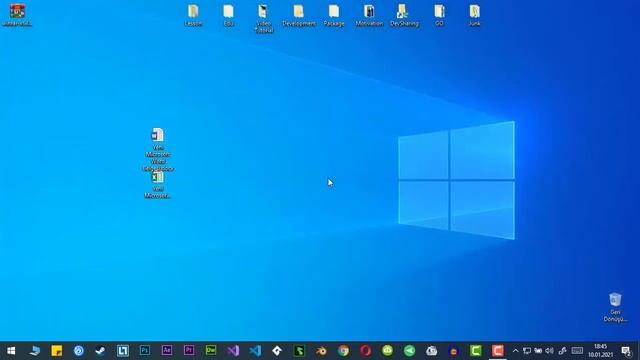Screen dimensions: 640x360
Task: Open After Effects from the taskbar
Action: coord(167,351)
